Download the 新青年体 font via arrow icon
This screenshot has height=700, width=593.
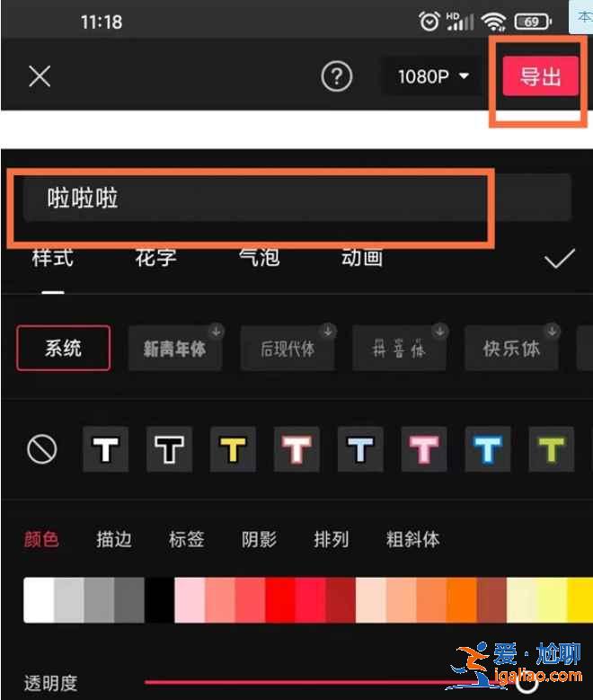coord(217,331)
